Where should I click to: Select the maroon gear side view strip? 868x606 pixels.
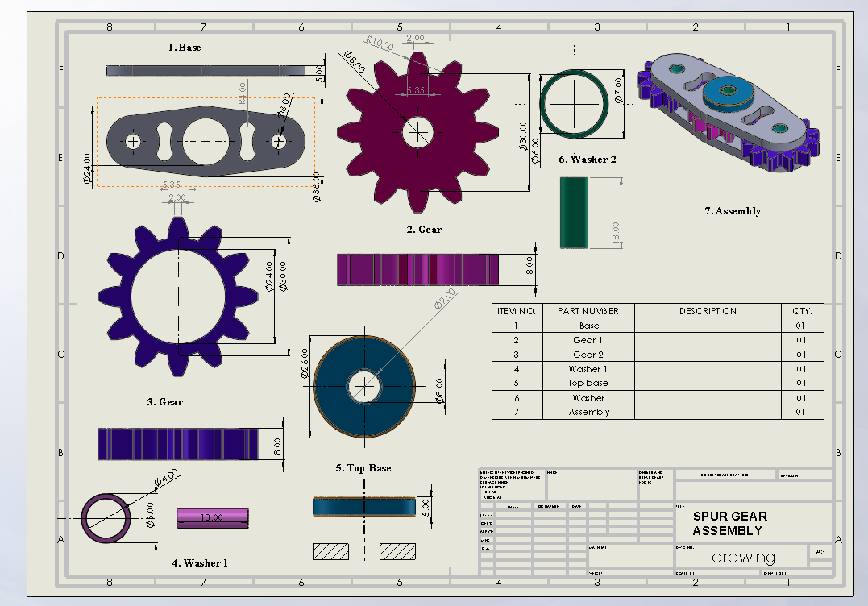[x=418, y=270]
